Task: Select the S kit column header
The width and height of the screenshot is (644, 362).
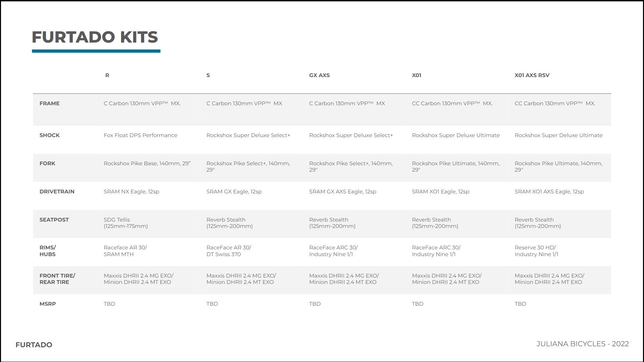Action: coord(208,75)
